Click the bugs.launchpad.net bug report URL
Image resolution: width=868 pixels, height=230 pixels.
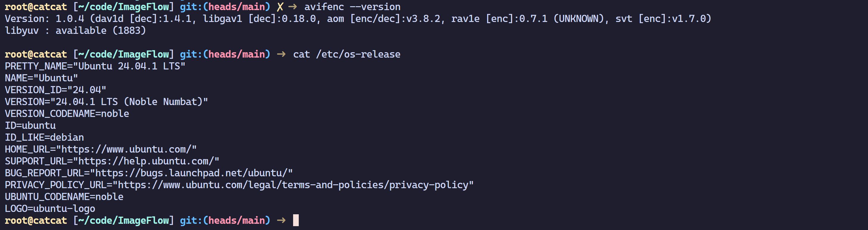tap(191, 173)
